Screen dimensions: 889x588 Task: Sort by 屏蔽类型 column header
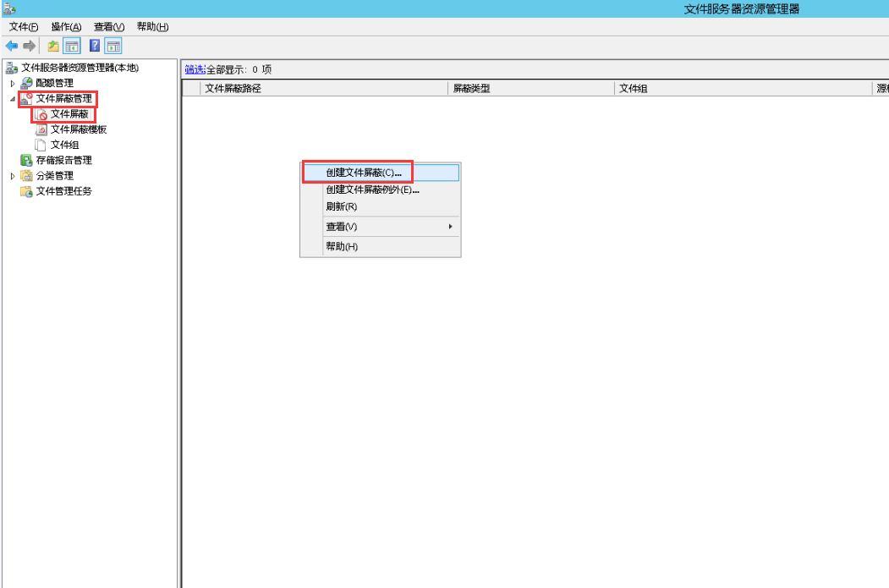531,89
